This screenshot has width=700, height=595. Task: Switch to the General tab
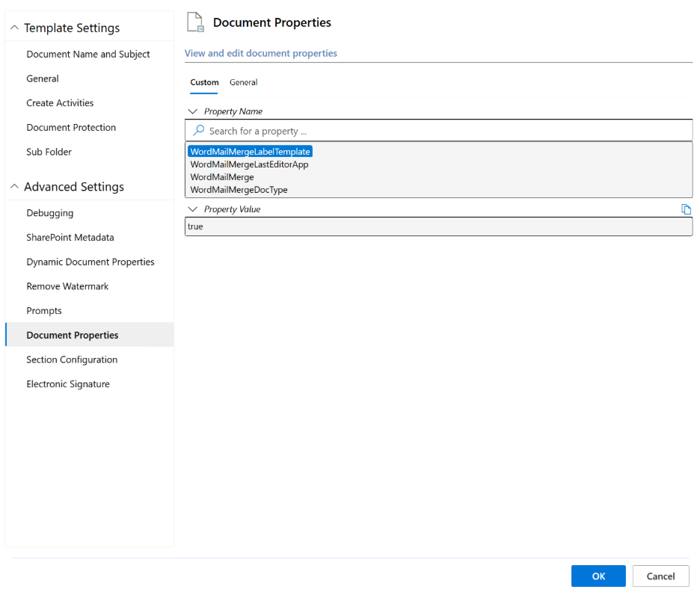pyautogui.click(x=243, y=82)
